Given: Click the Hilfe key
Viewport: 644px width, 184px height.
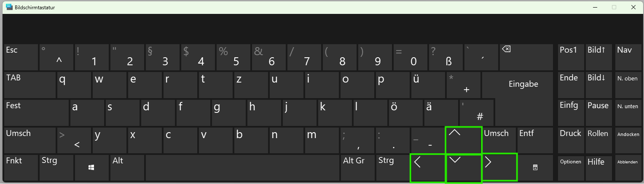Looking at the screenshot, I should click(x=599, y=168).
